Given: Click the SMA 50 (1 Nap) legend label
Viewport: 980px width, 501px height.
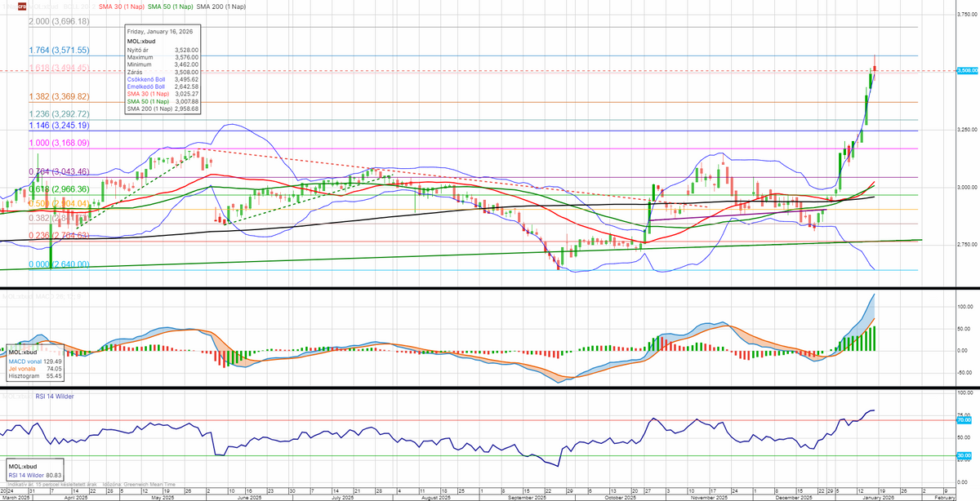Looking at the screenshot, I should pos(170,5).
